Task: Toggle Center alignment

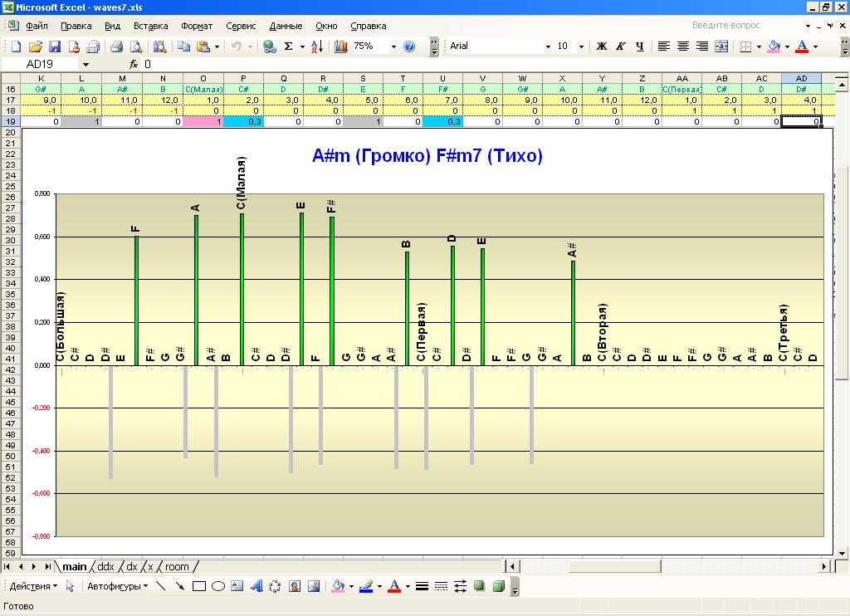Action: (x=683, y=46)
